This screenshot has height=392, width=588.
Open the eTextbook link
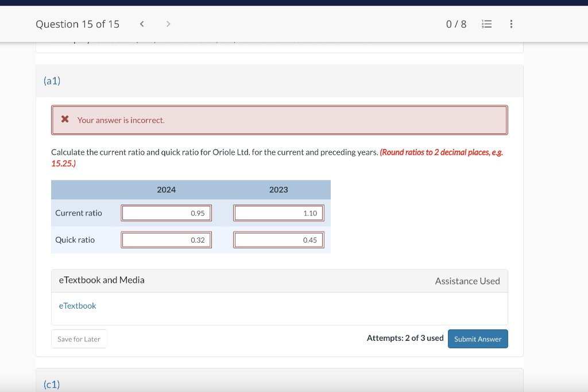(x=78, y=305)
